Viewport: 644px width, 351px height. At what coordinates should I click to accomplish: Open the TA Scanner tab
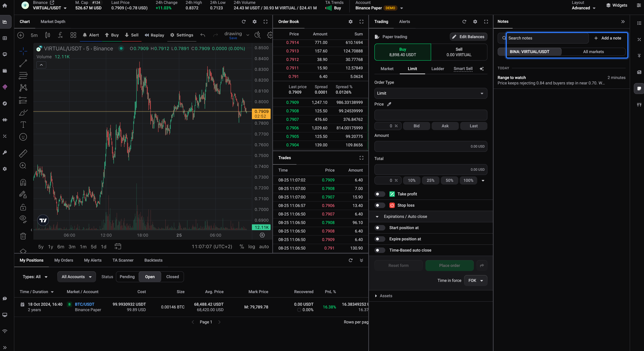tap(123, 260)
